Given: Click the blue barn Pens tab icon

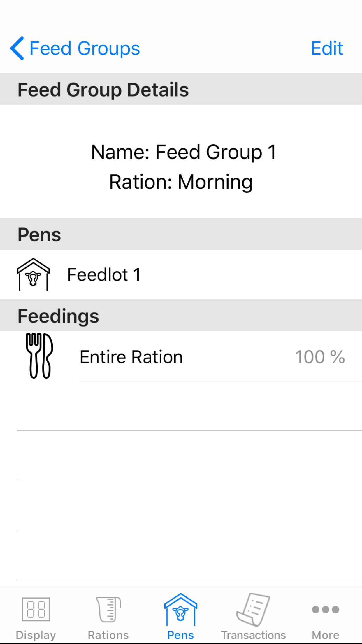Looking at the screenshot, I should [181, 609].
